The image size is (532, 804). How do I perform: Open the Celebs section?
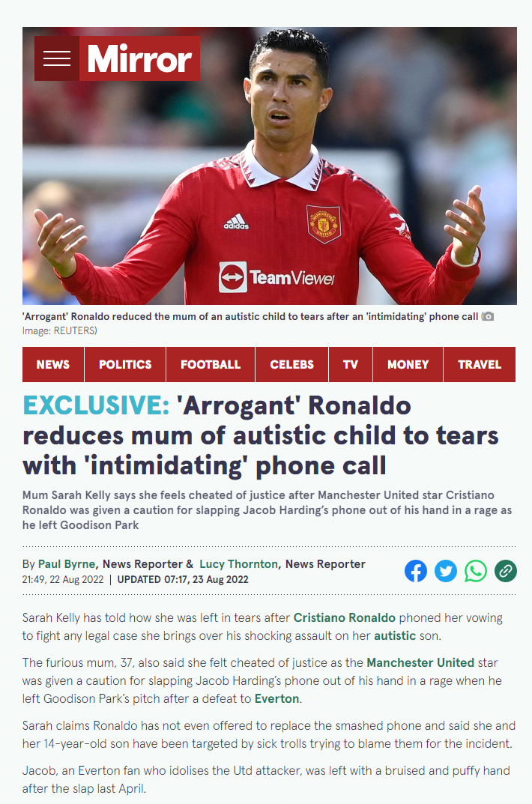(x=291, y=365)
